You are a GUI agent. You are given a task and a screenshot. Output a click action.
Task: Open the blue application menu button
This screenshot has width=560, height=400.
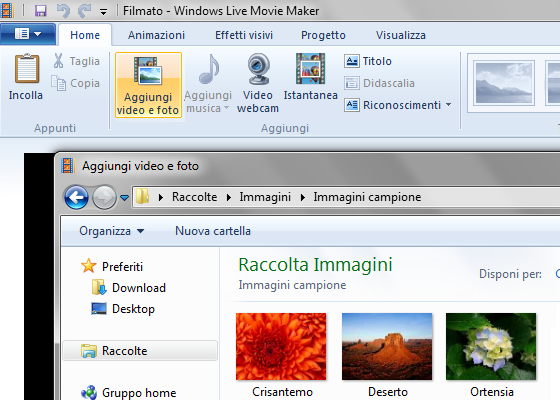click(x=28, y=34)
